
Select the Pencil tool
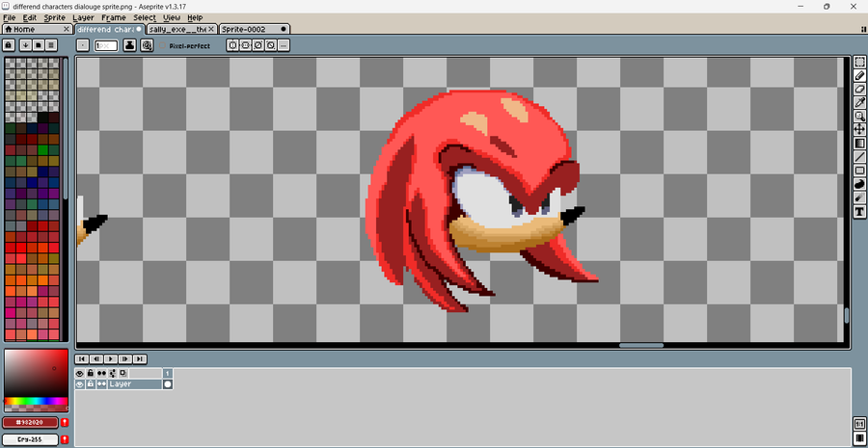tap(859, 76)
